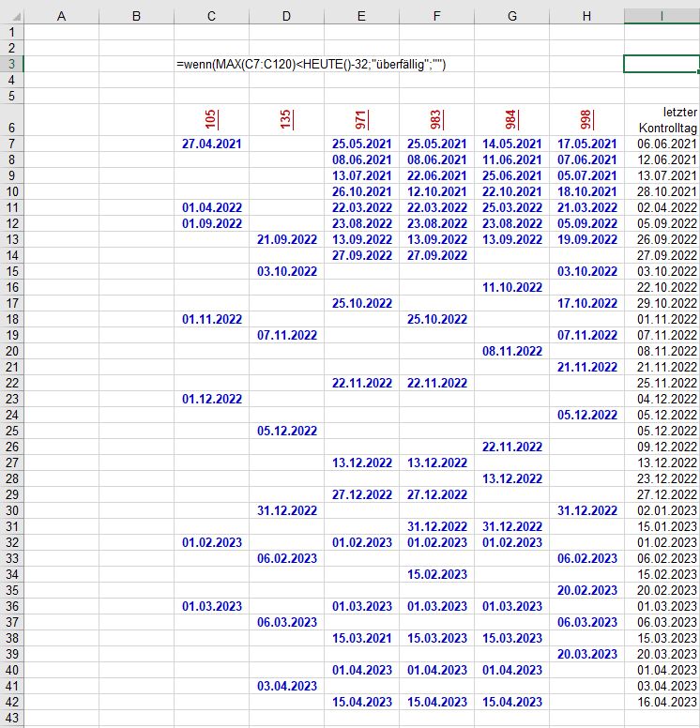
Task: Click cell 02.01.2023 in column I
Action: pyautogui.click(x=662, y=510)
